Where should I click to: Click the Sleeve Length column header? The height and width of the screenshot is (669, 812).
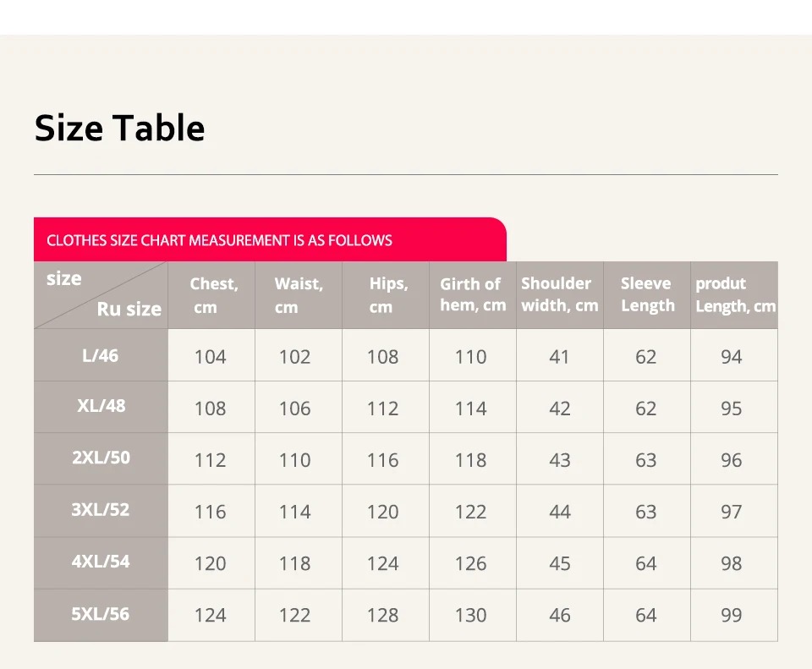647,295
